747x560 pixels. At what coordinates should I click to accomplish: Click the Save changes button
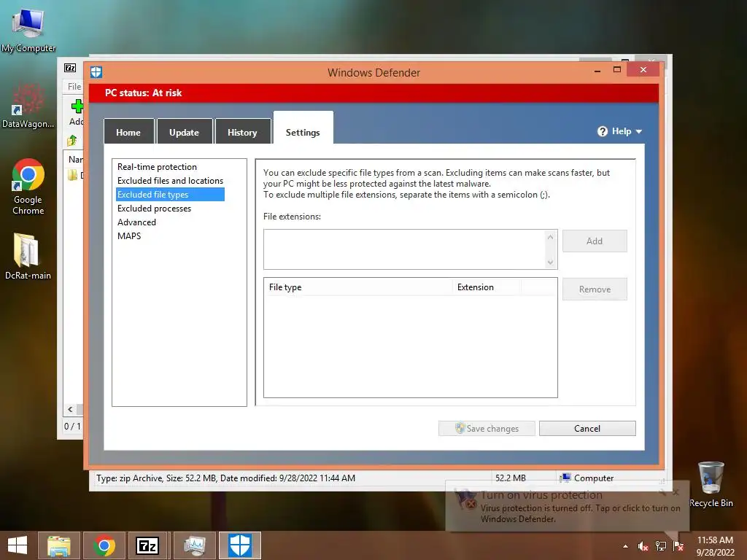(x=487, y=428)
